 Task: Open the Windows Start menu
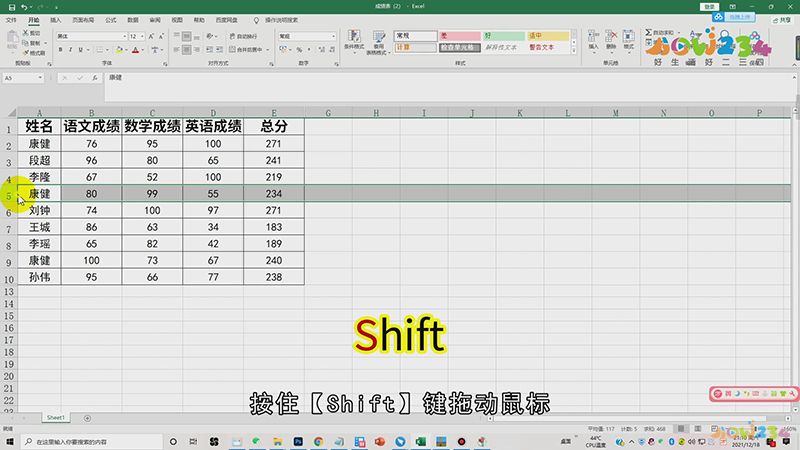pyautogui.click(x=10, y=441)
